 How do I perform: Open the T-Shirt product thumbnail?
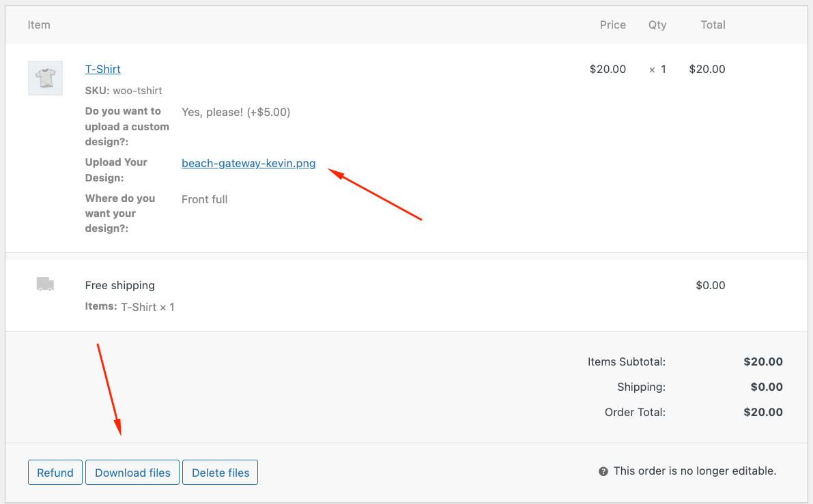coord(45,77)
